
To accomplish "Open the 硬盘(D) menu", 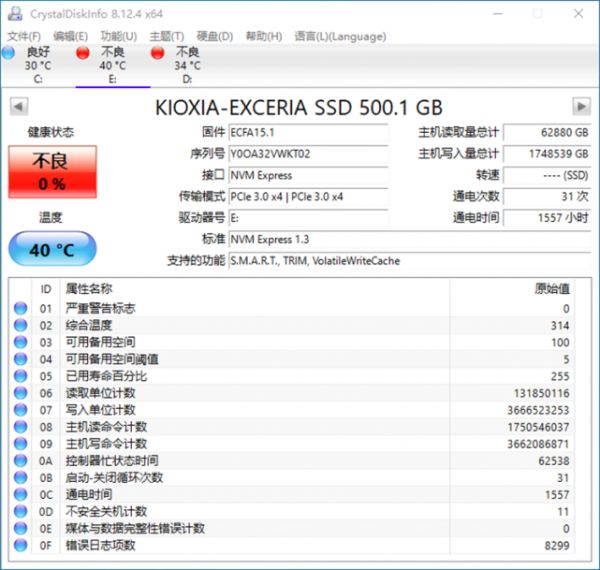I will pyautogui.click(x=215, y=36).
